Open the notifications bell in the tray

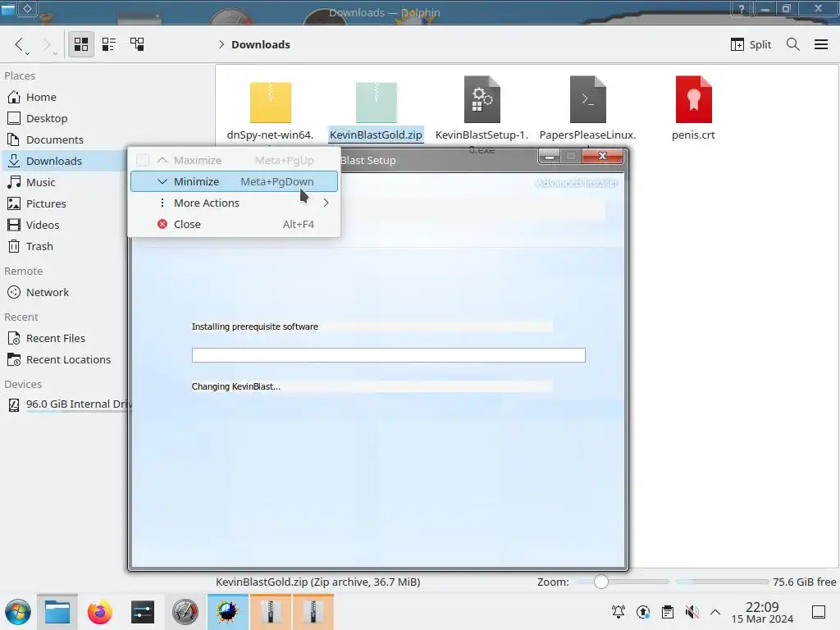(619, 612)
